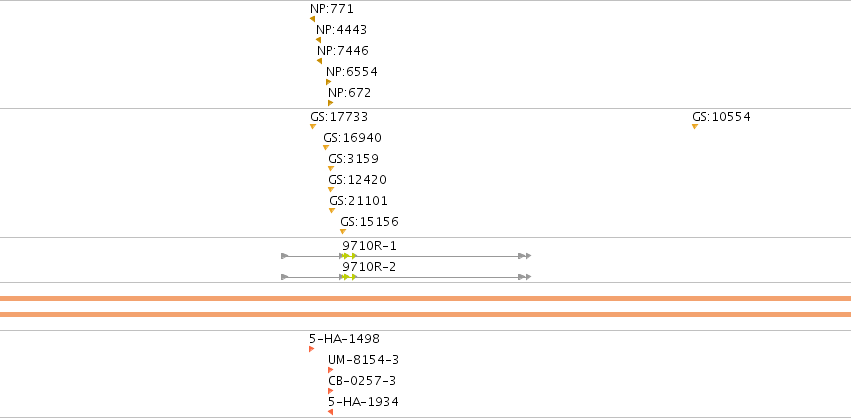The image size is (851, 418).
Task: Select the NP:4443 label
Action: [x=341, y=30]
